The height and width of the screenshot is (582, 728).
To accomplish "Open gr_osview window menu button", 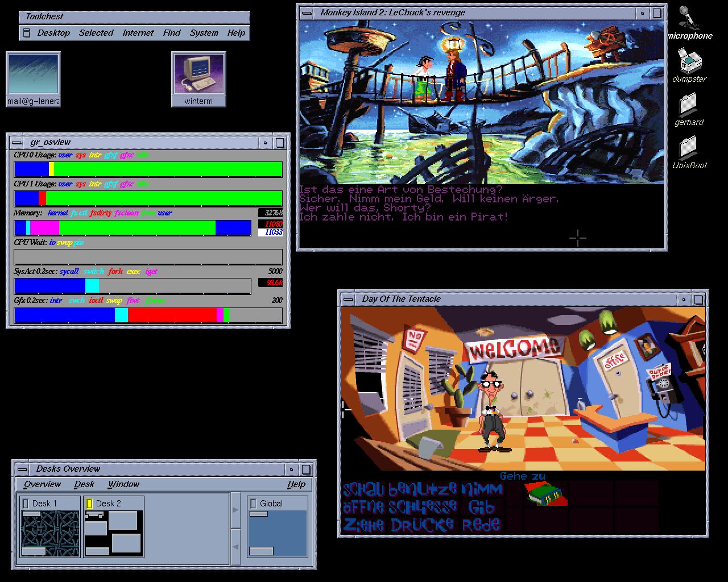I will point(18,143).
